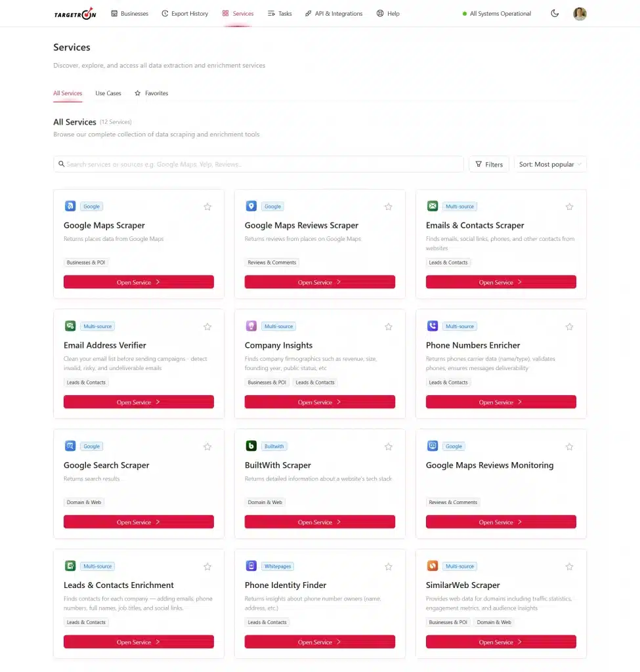This screenshot has height=672, width=640.
Task: Open Service for Google Maps Reviews Monitoring
Action: click(501, 522)
